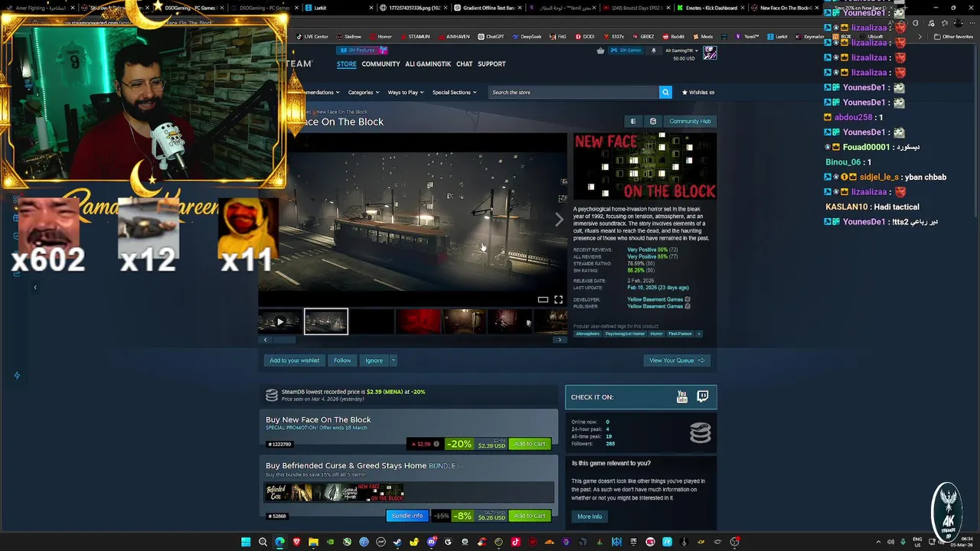Click the Ignore button
The height and width of the screenshot is (551, 980).
374,360
